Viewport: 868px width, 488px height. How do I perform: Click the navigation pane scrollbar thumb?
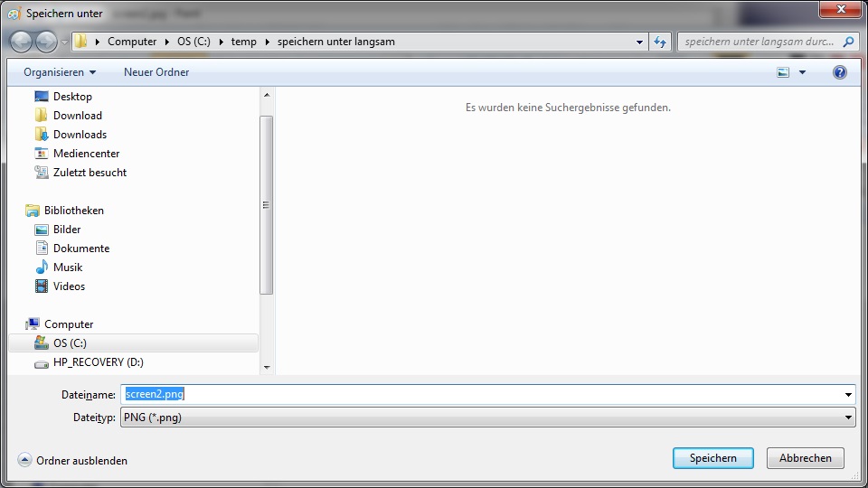click(267, 205)
